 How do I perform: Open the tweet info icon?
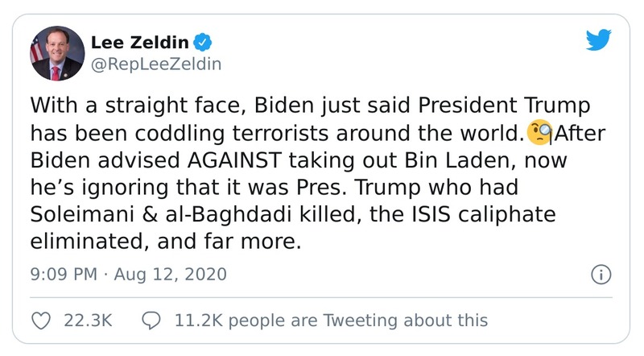click(601, 275)
